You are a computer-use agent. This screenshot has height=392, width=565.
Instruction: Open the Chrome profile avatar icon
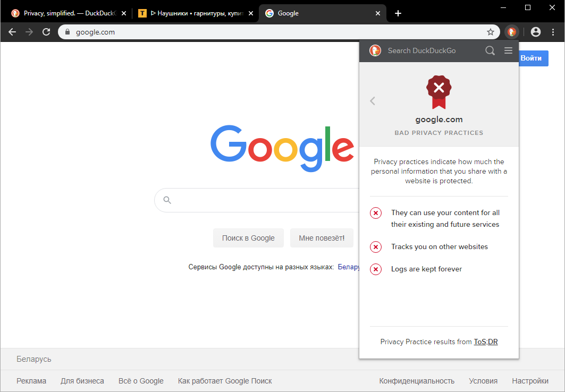pos(536,32)
